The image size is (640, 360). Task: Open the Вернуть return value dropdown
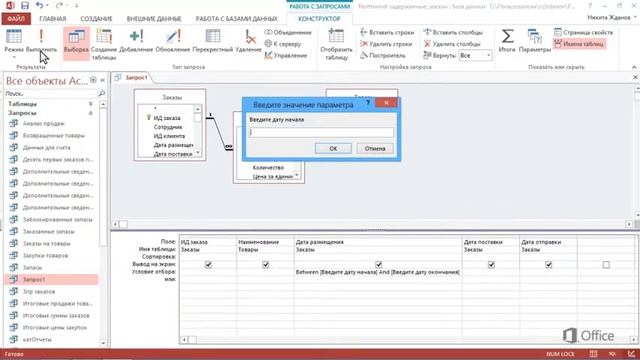click(489, 55)
